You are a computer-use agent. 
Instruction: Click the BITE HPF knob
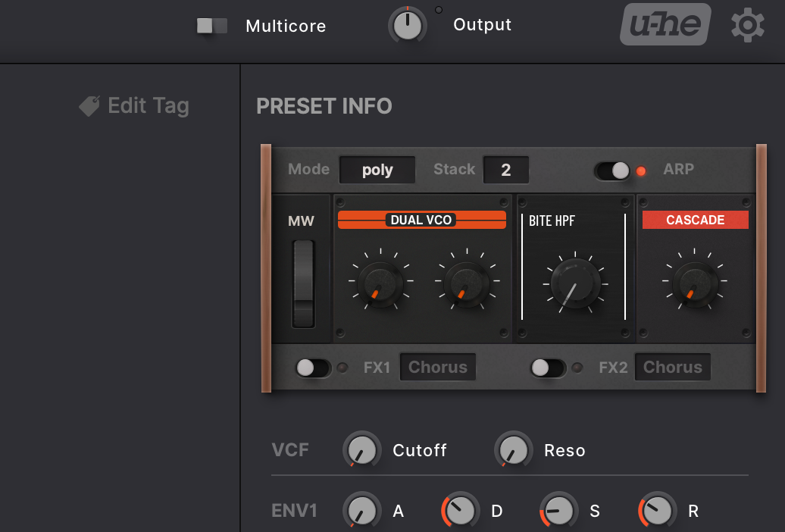pos(575,284)
